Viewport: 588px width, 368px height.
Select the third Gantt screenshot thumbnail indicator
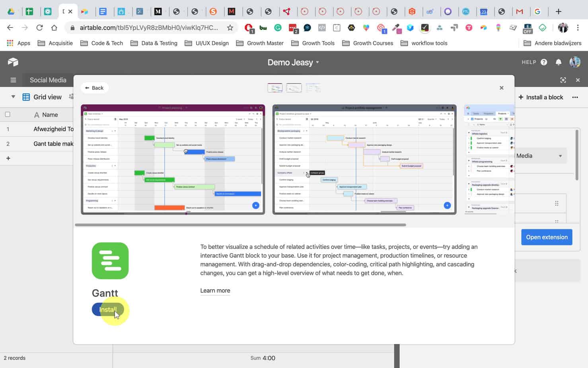point(313,88)
